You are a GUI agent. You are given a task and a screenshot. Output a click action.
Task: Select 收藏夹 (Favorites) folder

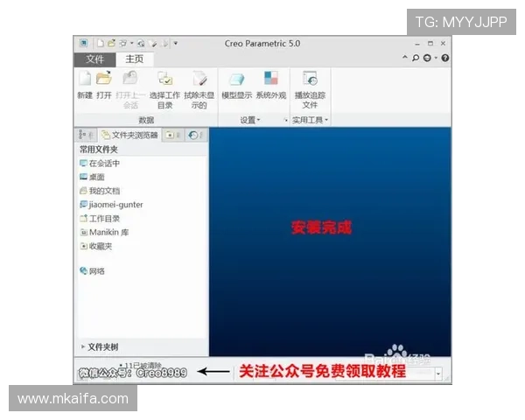tap(95, 246)
